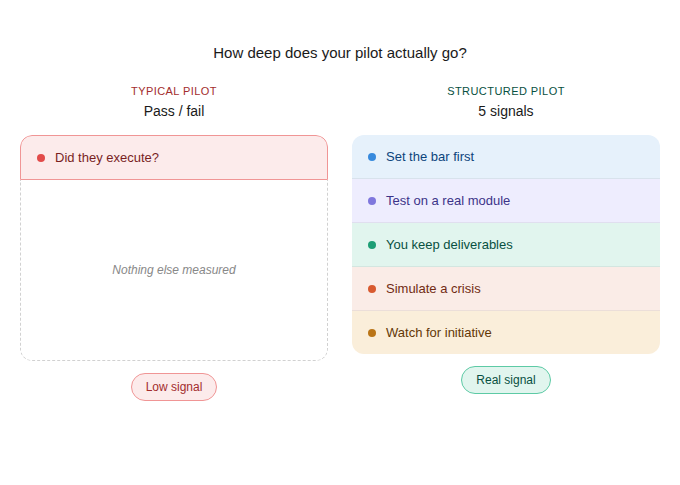Select the 'You keep deliverables' row
Viewport: 680px width, 485px height.
(x=505, y=245)
